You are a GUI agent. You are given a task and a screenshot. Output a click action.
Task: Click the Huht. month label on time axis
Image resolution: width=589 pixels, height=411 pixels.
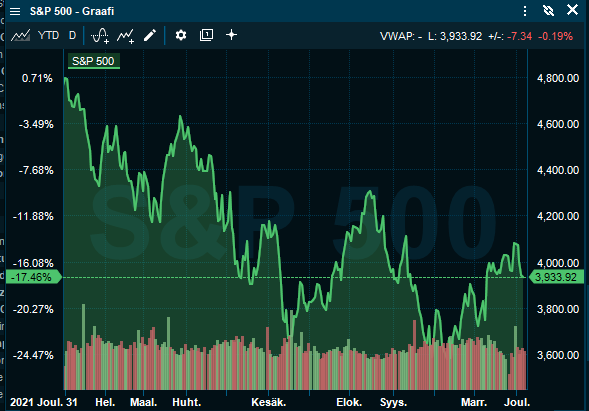[x=187, y=402]
